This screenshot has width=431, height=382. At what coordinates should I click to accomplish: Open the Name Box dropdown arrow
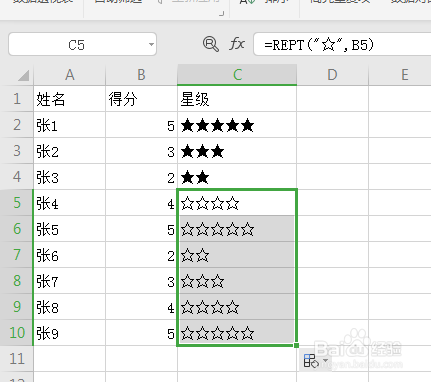coord(151,44)
